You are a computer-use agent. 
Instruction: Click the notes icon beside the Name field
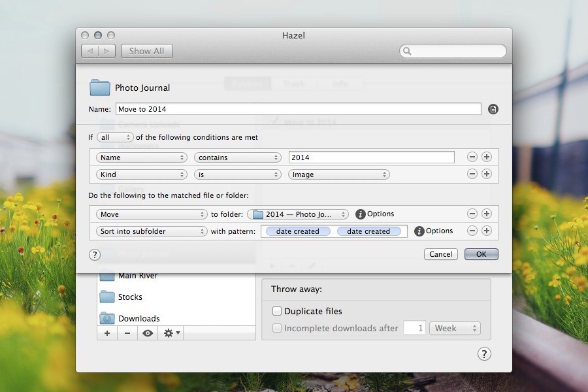[x=493, y=109]
